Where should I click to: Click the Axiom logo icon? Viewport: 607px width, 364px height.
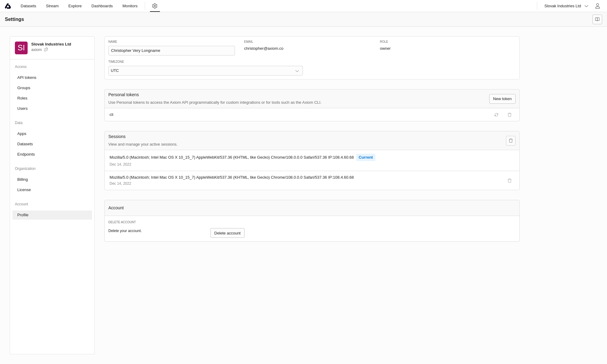coord(8,6)
